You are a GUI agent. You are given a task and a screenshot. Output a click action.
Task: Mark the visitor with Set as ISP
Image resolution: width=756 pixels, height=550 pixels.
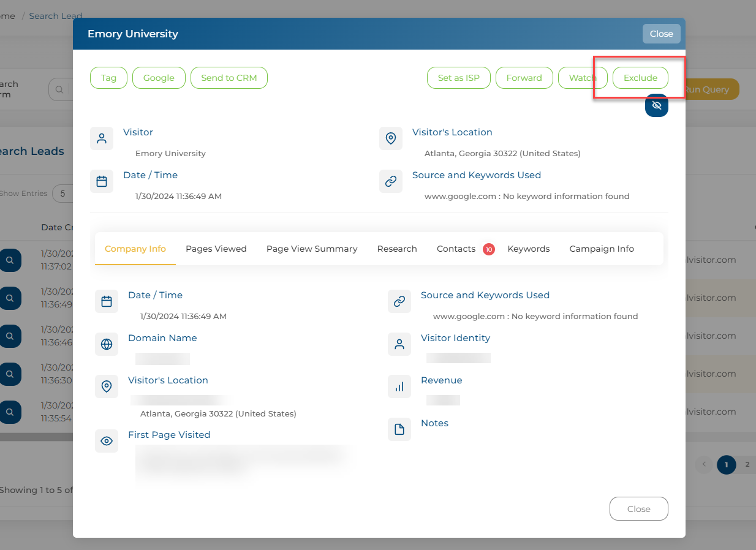click(x=459, y=78)
